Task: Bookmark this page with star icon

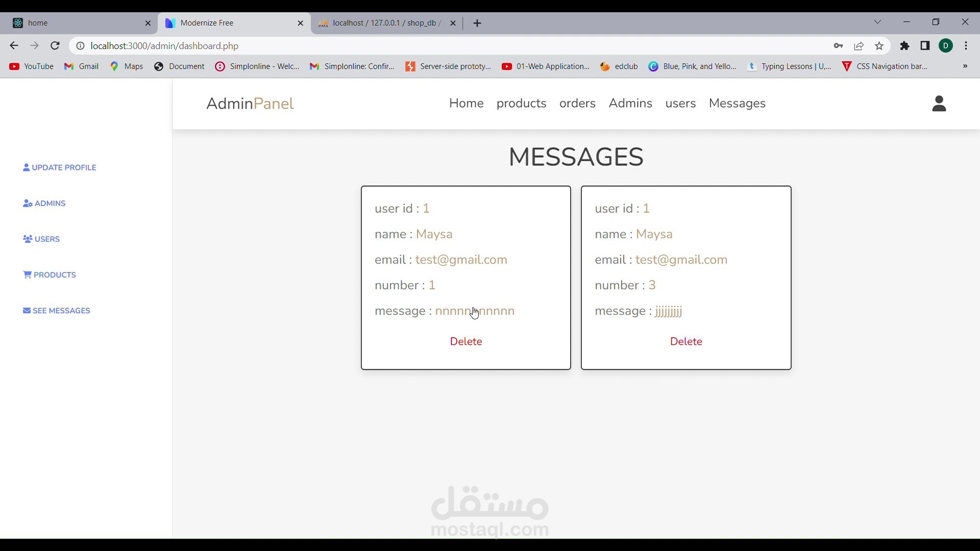Action: pyautogui.click(x=879, y=46)
